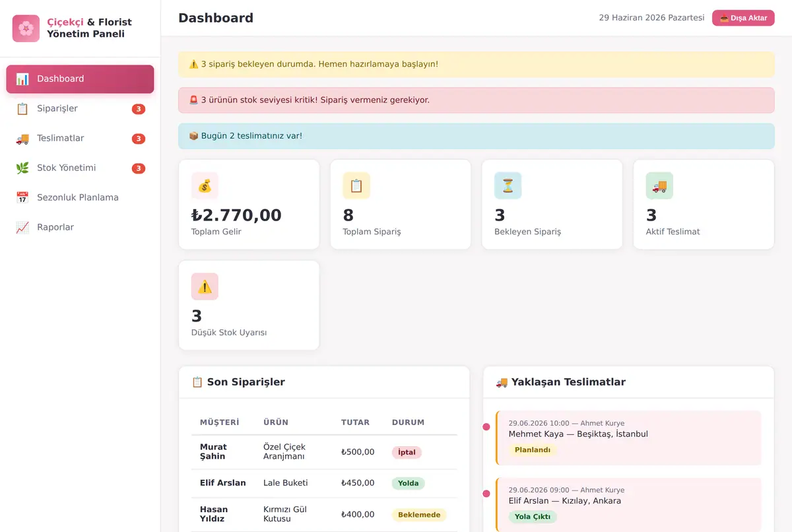Click the hourglass icon on Bekleyen Sipariş card
This screenshot has width=792, height=532.
point(508,185)
